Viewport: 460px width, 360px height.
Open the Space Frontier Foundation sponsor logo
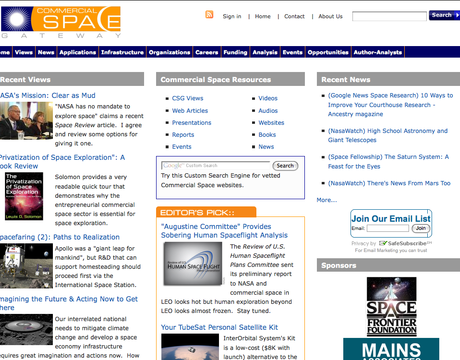pos(391,306)
